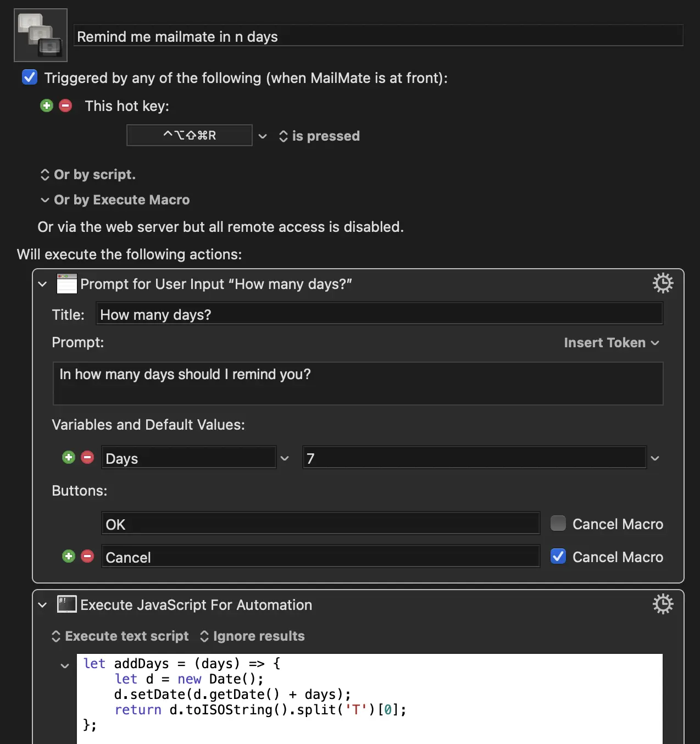Click the macro icon image at top left
The image size is (700, 744).
[41, 35]
